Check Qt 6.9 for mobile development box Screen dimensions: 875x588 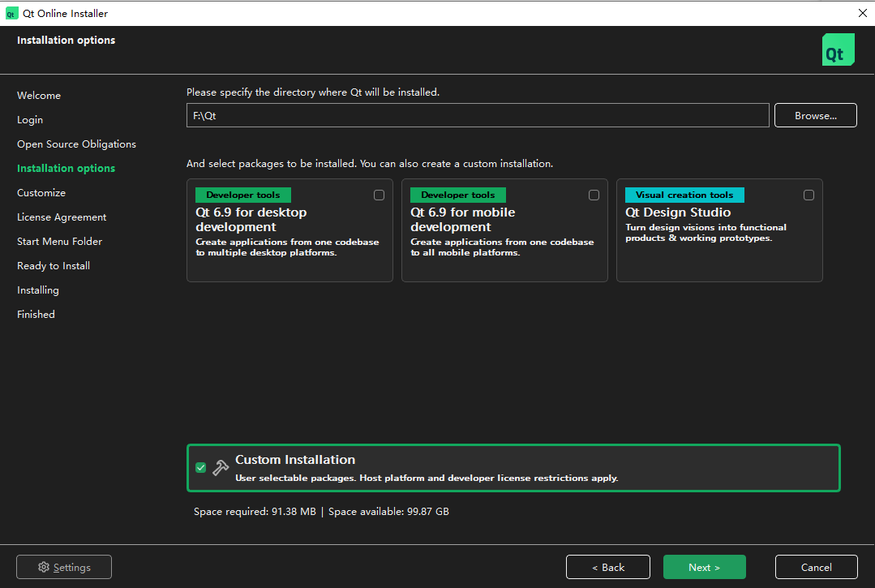click(594, 195)
